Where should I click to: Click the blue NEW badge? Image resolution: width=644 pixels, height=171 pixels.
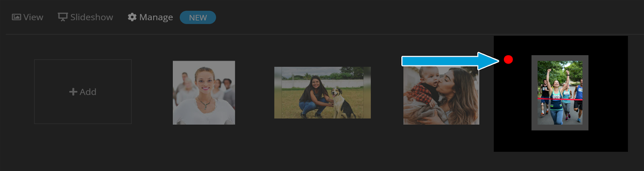click(x=198, y=17)
